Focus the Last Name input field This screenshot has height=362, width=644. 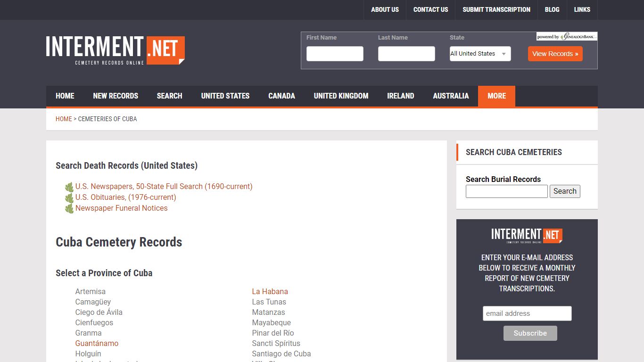point(406,54)
